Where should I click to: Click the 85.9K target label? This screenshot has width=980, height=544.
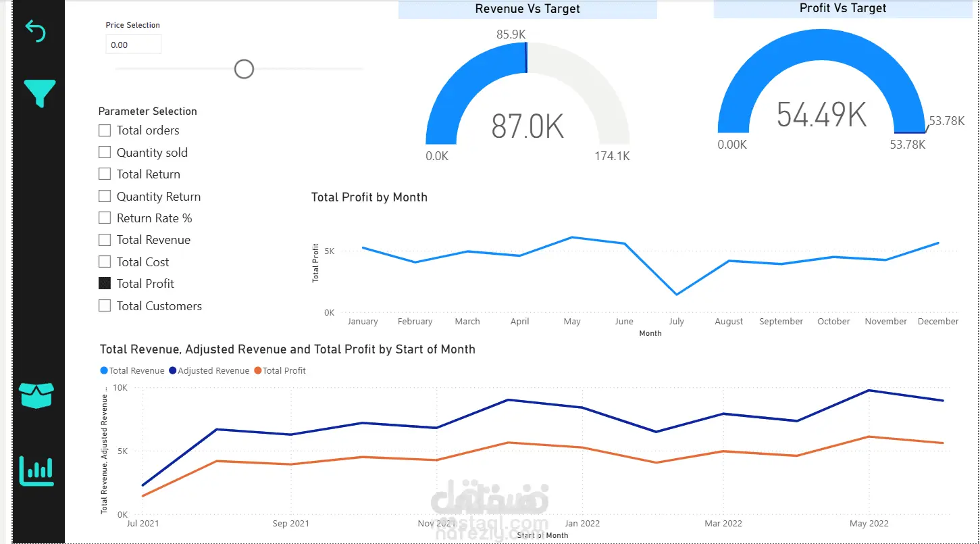coord(511,34)
